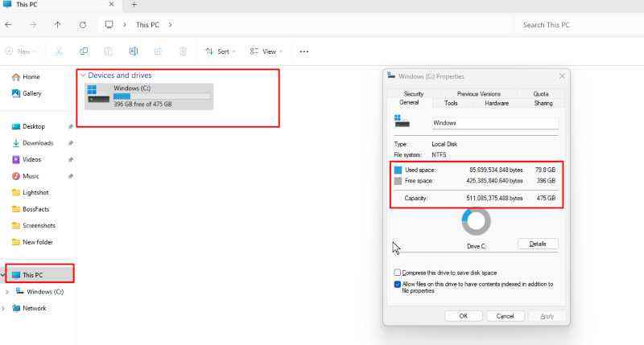644x345 pixels.
Task: Collapse the Devices and drives group
Action: (83, 76)
